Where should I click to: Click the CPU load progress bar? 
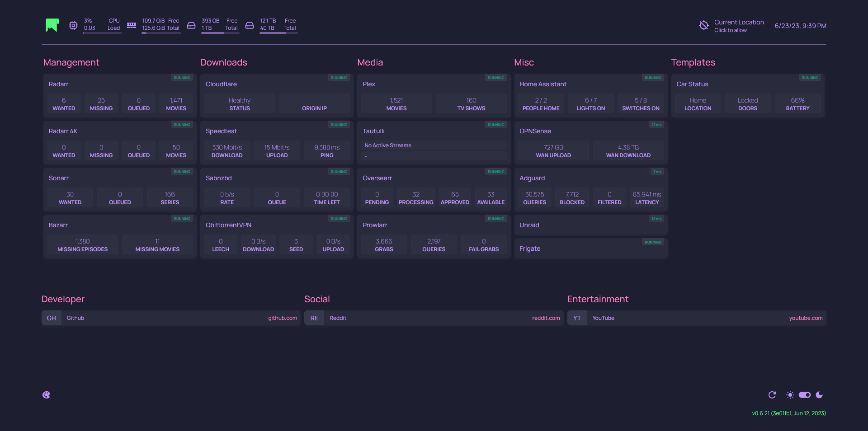(x=102, y=33)
